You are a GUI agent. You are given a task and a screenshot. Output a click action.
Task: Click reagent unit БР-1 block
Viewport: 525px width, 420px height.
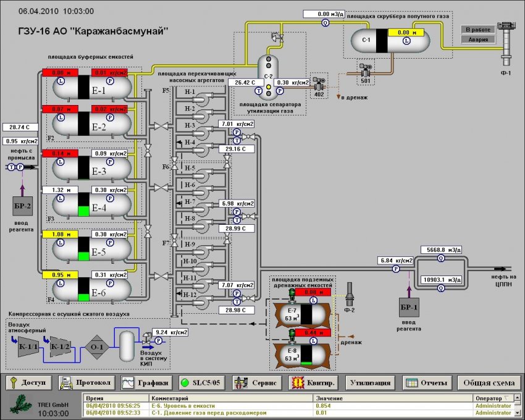409,307
